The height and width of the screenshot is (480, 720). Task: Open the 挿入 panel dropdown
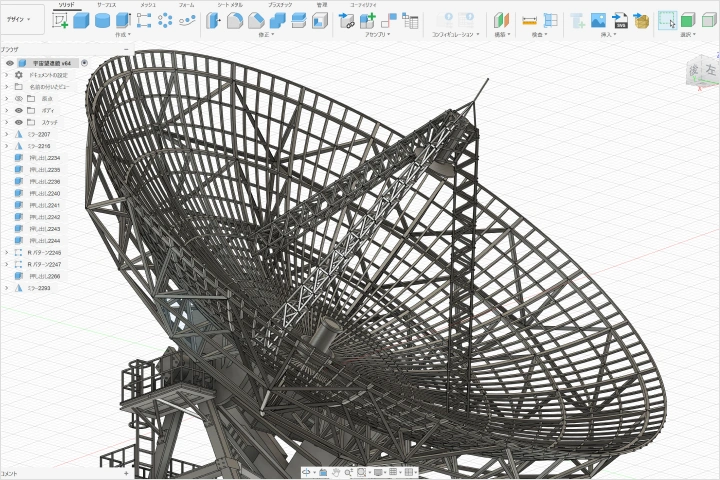[x=608, y=34]
